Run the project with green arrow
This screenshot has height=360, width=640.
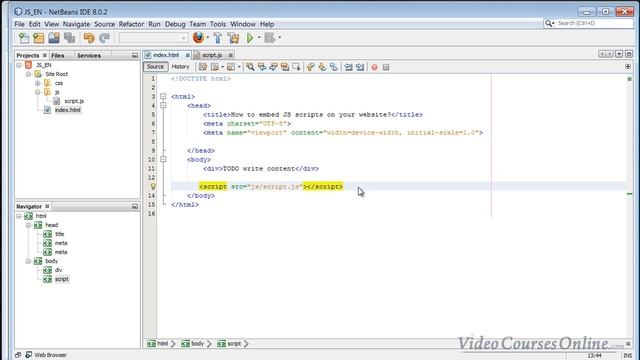(x=250, y=38)
